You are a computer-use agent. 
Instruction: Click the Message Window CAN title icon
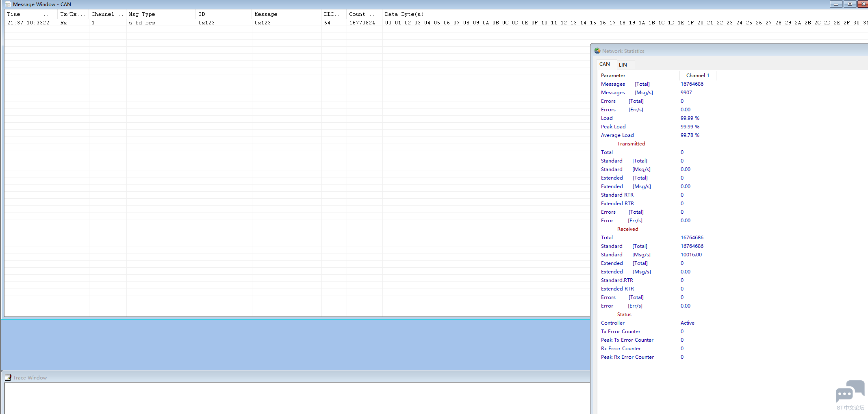pos(8,4)
